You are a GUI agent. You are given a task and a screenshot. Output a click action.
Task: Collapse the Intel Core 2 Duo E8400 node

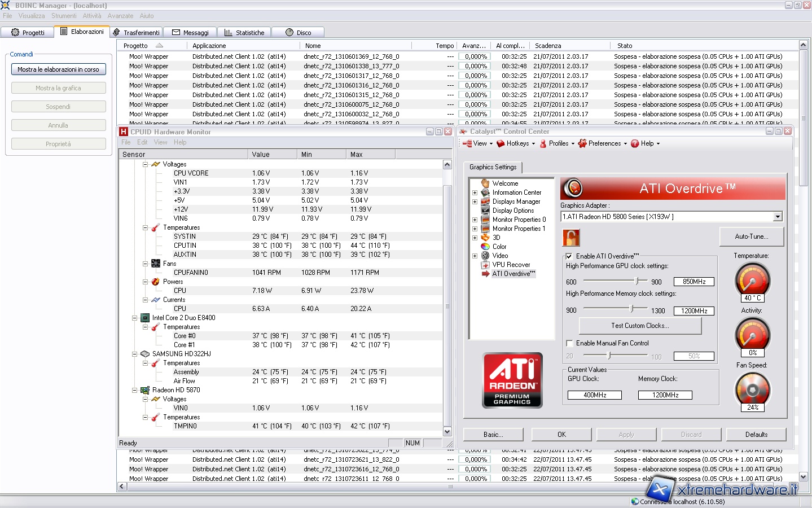(135, 318)
